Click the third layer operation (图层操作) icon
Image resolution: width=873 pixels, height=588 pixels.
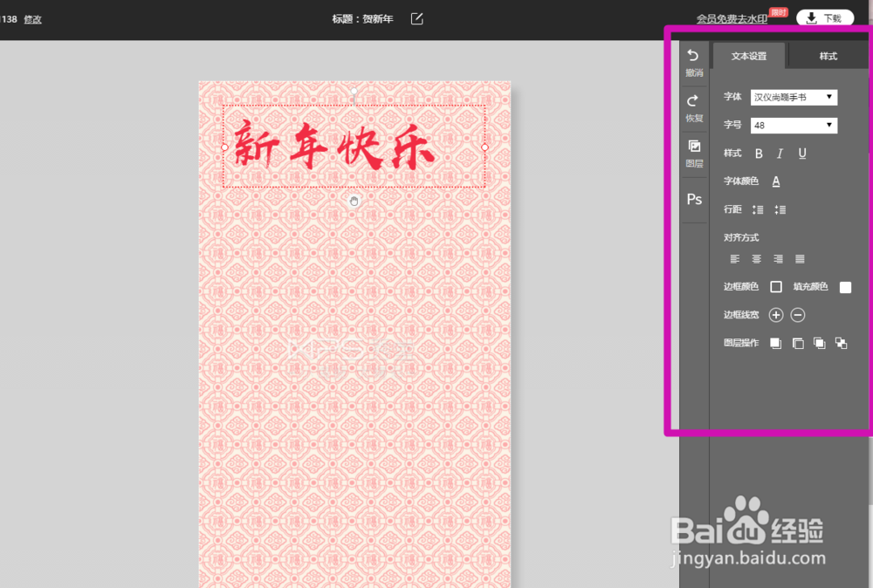(820, 343)
